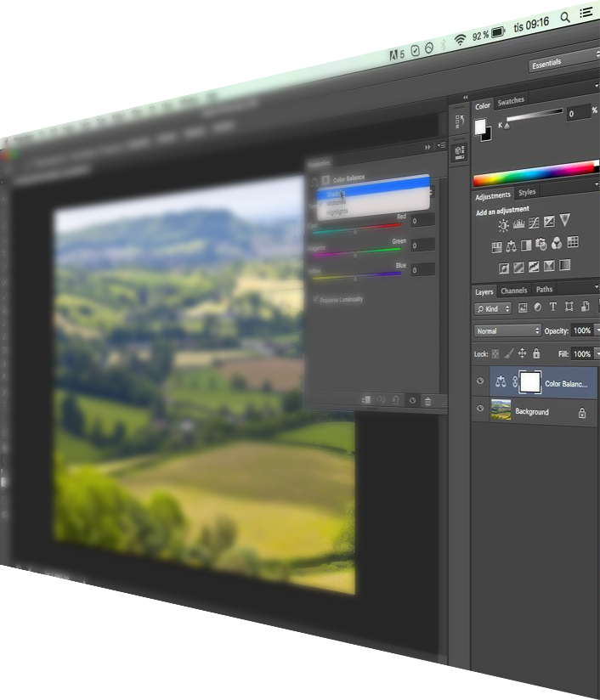
Task: Click Color Balance icon in Adjustments panel
Action: click(x=512, y=246)
